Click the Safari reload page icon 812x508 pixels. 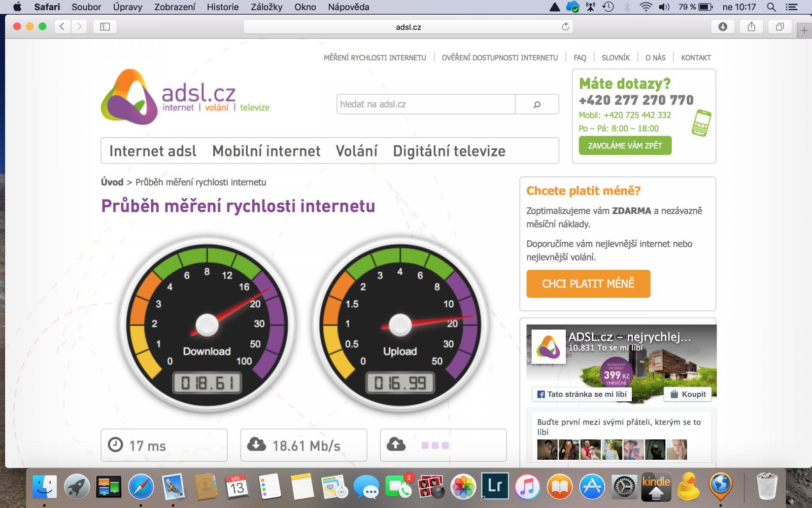[565, 27]
